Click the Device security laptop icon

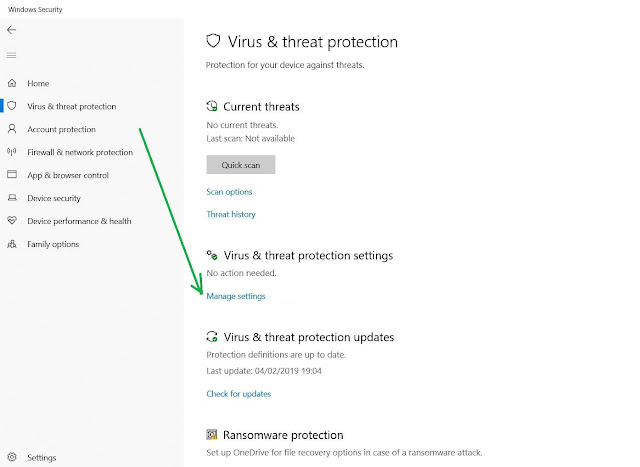(12, 198)
